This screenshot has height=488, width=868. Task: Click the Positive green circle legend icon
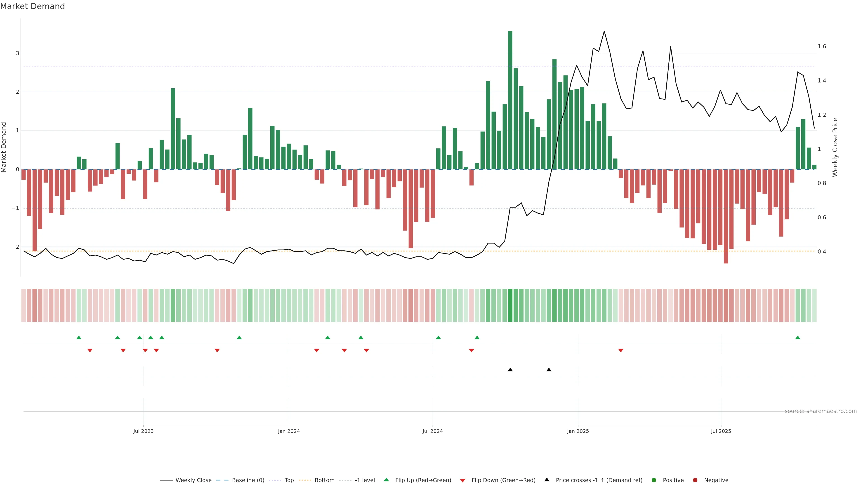[654, 480]
